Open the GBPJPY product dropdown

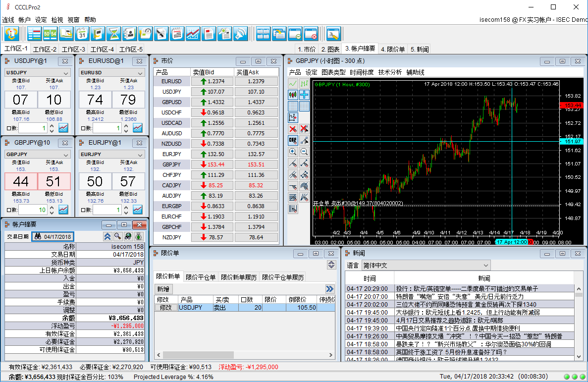[x=37, y=154]
